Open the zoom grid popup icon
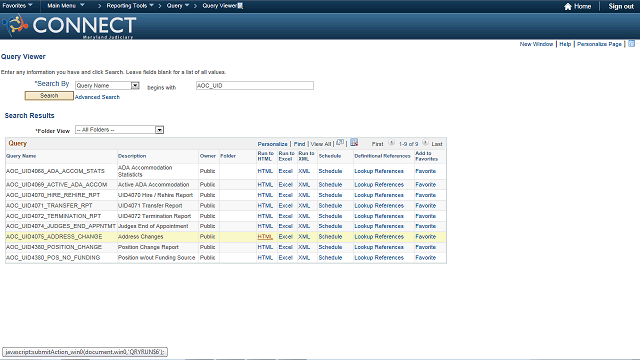Screen dimensions: 640x360 click(x=340, y=142)
